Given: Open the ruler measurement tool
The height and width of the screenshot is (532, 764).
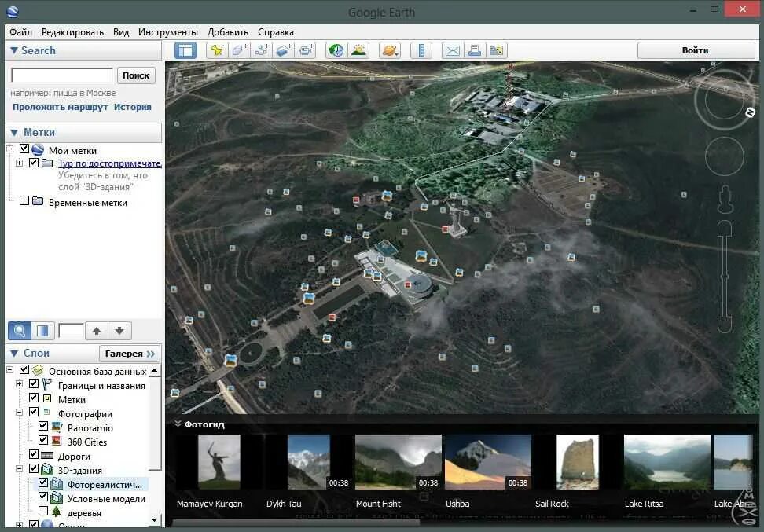Looking at the screenshot, I should pyautogui.click(x=421, y=50).
